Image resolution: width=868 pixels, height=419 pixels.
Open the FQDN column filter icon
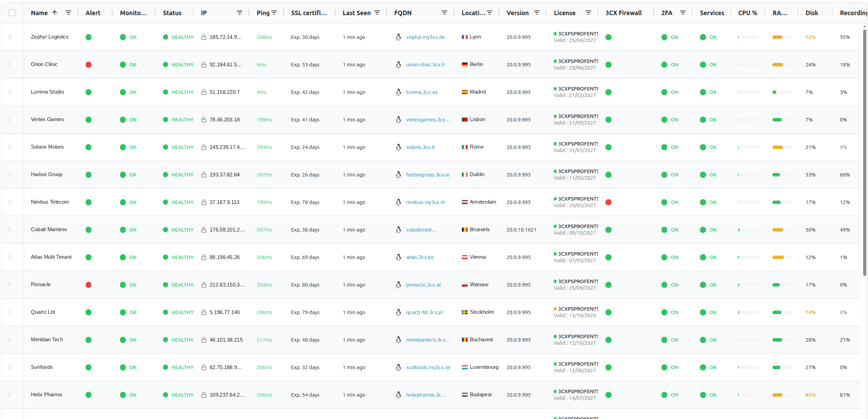click(444, 13)
